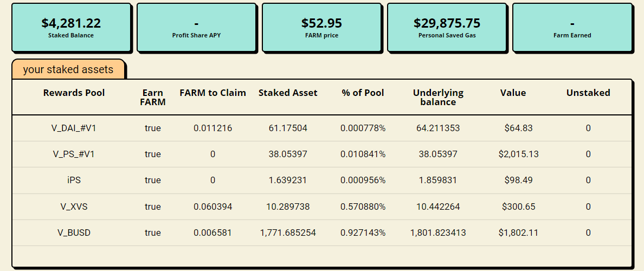Sort by FARM to Claim header
Viewport: 644px width, 271px height.
212,93
